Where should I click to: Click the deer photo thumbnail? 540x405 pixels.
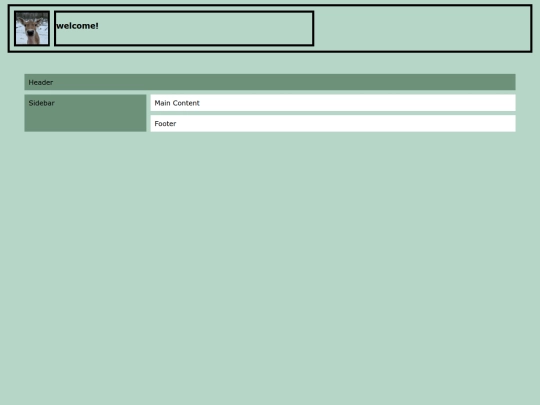coord(32,28)
